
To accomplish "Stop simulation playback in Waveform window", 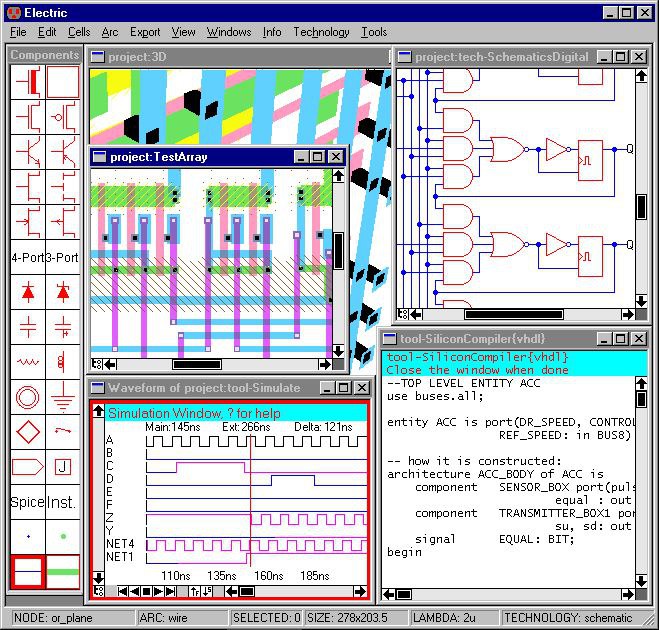I will tap(147, 591).
